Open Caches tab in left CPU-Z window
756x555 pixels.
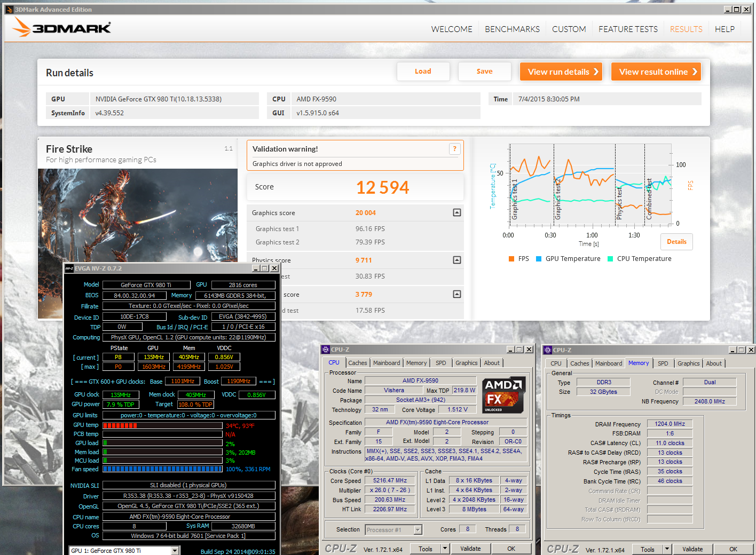coord(357,363)
